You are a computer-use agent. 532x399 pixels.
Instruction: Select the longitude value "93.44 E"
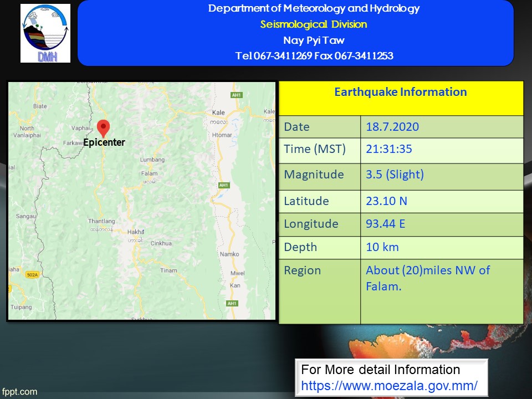[386, 224]
